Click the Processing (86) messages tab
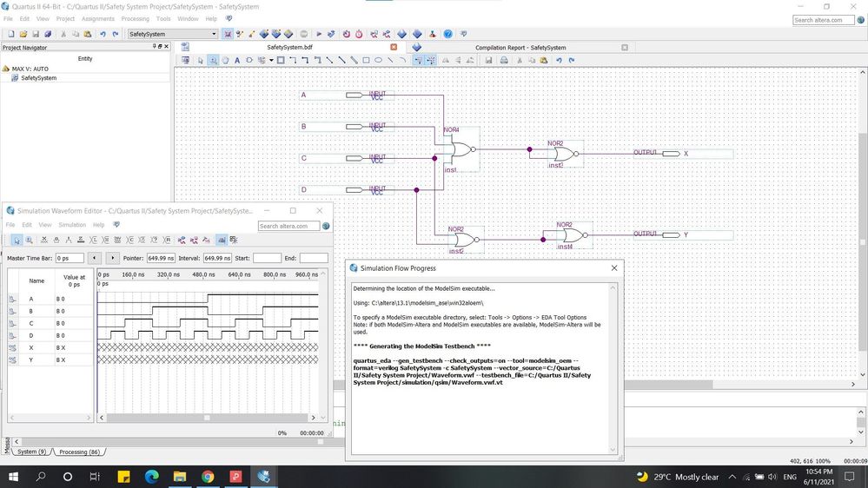 (x=79, y=452)
